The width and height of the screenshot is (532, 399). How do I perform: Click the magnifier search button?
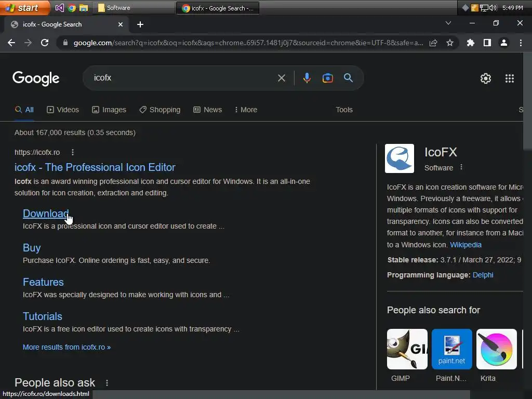(349, 78)
